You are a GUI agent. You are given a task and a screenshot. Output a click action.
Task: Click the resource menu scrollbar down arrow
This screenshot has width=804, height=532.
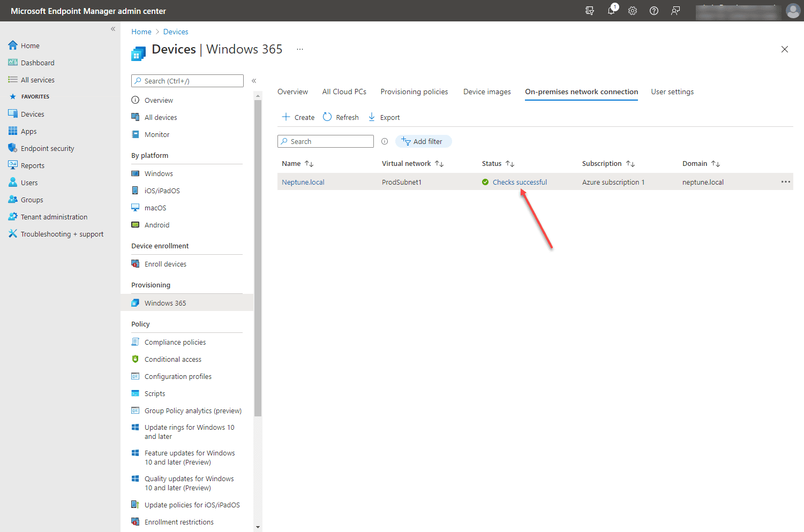pyautogui.click(x=258, y=527)
